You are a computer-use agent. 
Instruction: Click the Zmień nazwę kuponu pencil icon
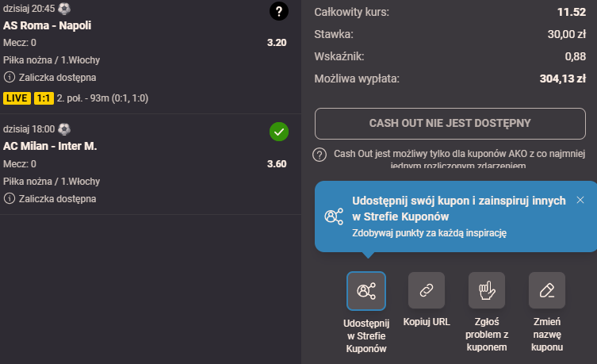coord(547,290)
